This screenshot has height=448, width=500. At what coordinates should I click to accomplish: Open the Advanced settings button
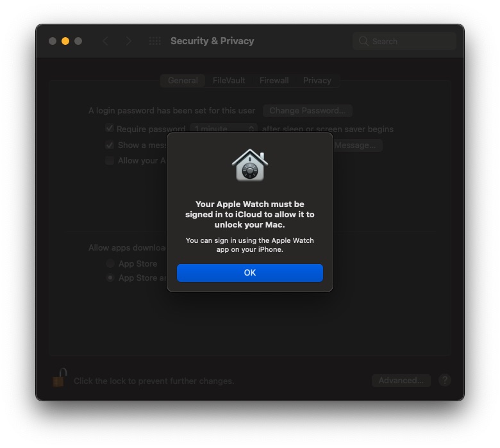pyautogui.click(x=401, y=380)
